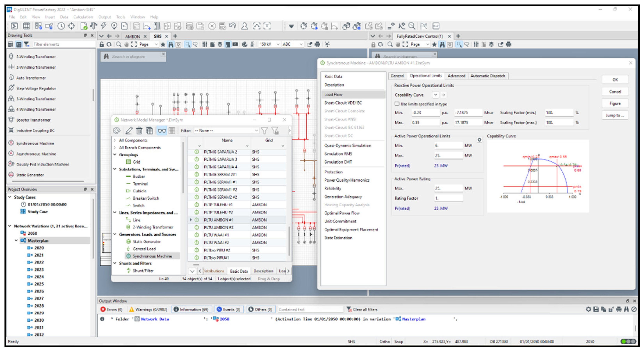Open the Capability Curve dropdown arrow
This screenshot has height=352, width=644.
coord(436,95)
